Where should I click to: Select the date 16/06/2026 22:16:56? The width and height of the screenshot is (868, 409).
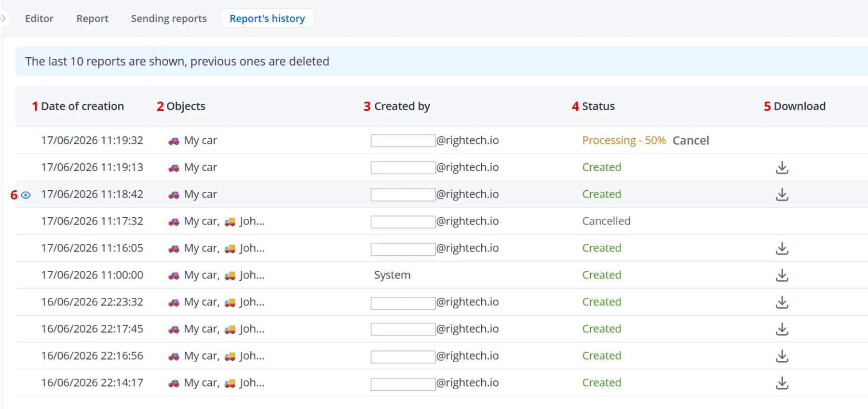92,356
